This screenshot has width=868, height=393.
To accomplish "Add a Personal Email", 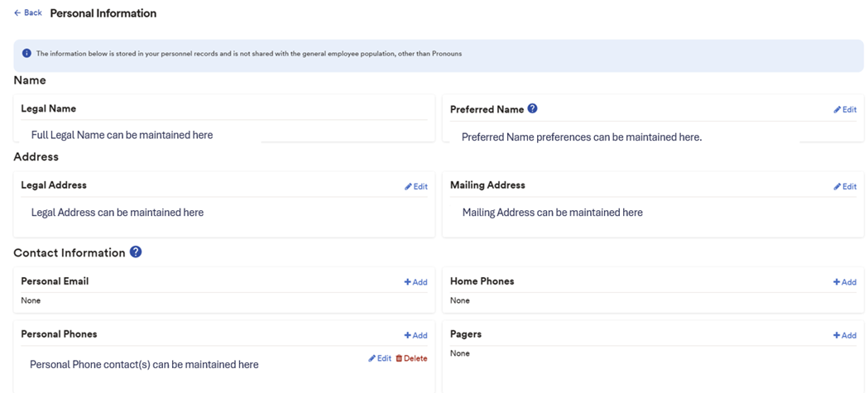I will tap(415, 282).
